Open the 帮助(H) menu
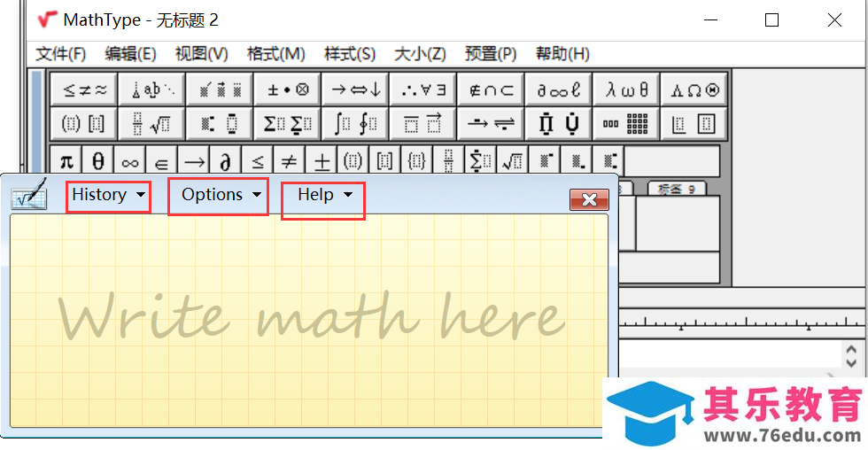Viewport: 868px width, 450px height. click(562, 54)
